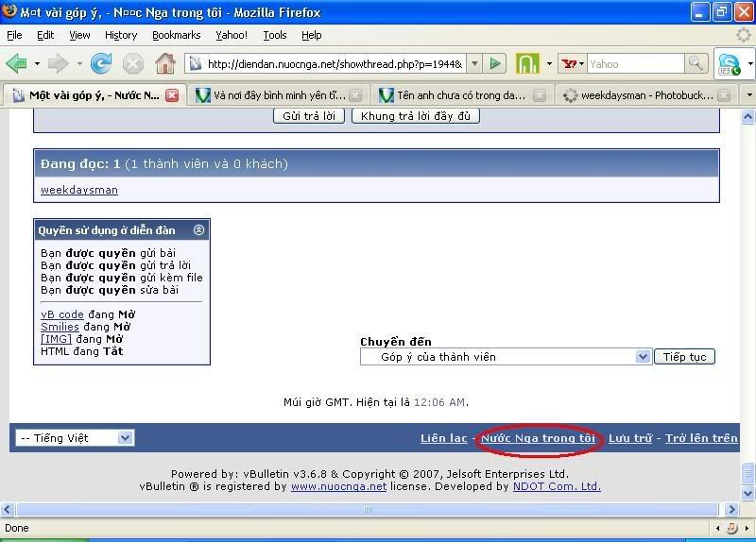
Task: Click the 'Gửi trả lời' button
Action: [310, 116]
